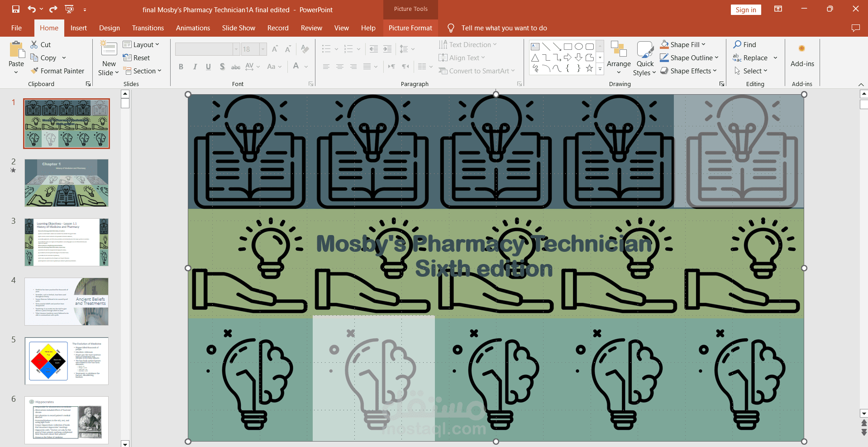
Task: Click the Arrange icon
Action: [619, 49]
